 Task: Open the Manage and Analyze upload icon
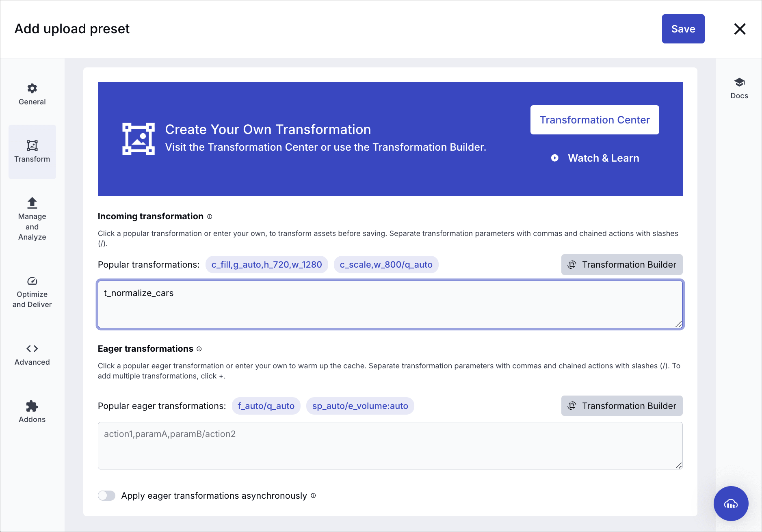(32, 203)
